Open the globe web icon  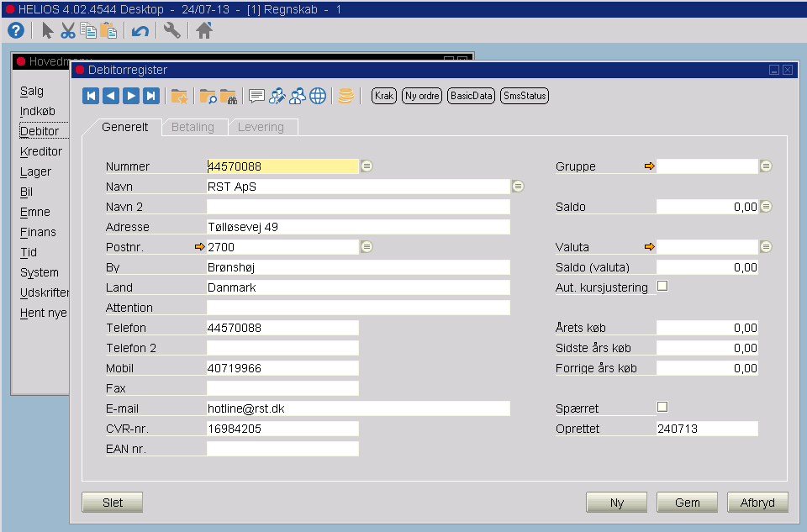pyautogui.click(x=318, y=96)
